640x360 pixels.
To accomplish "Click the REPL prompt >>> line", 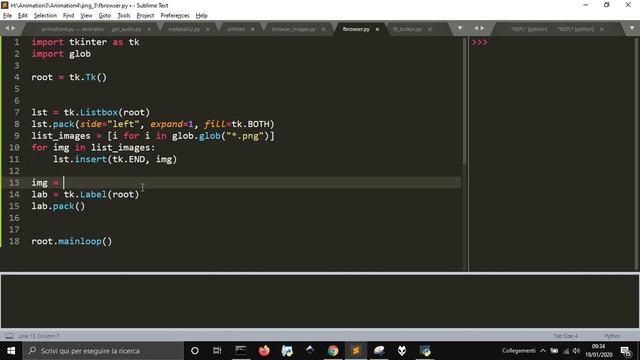I will 480,42.
